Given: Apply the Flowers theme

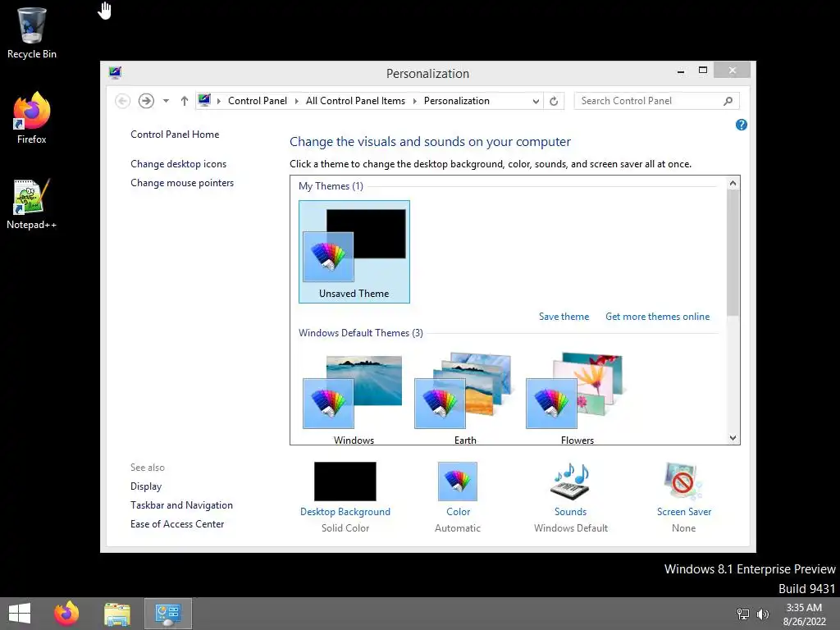Looking at the screenshot, I should [577, 399].
